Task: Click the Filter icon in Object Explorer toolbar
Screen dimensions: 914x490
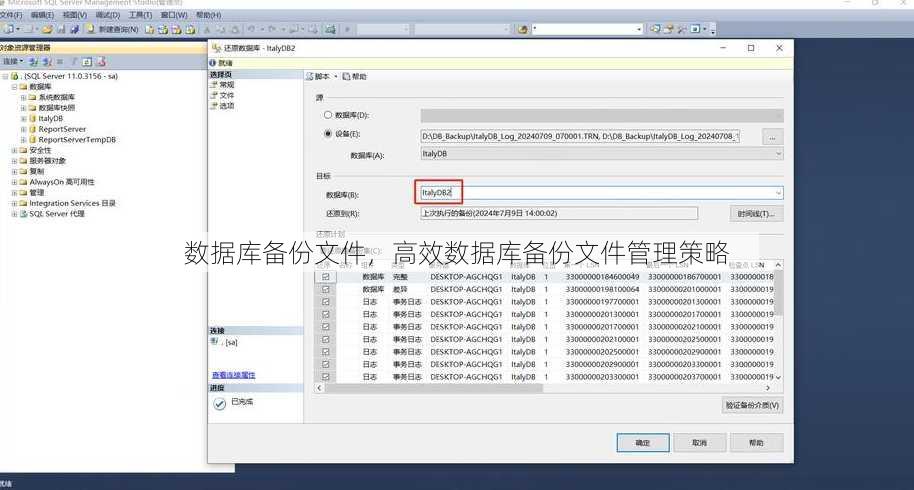Action: pyautogui.click(x=74, y=62)
